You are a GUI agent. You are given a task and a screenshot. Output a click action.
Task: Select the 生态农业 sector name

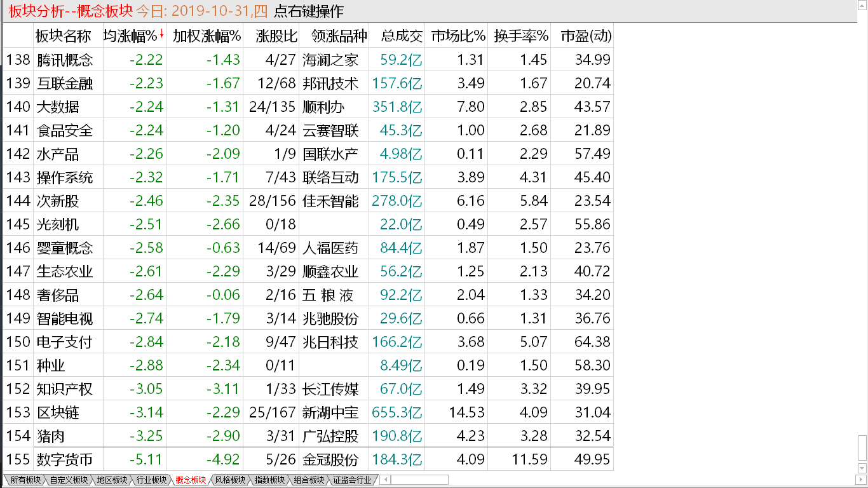[65, 271]
